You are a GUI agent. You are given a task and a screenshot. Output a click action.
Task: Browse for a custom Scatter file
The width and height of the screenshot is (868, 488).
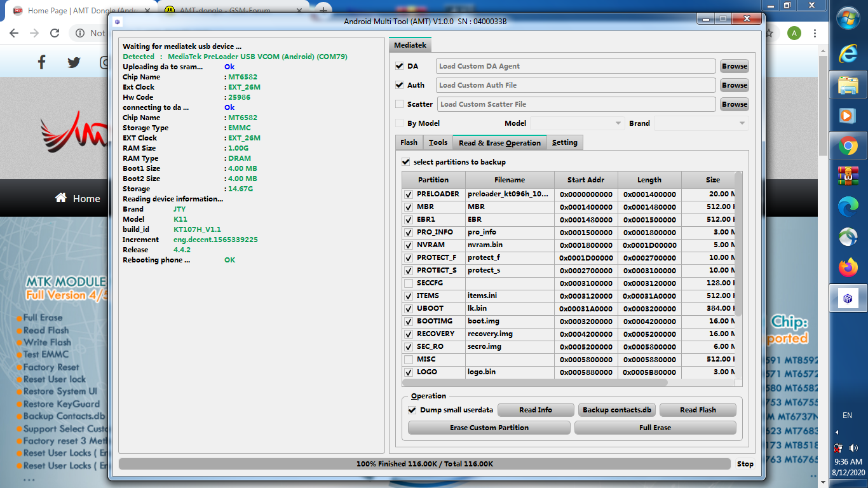coord(735,104)
